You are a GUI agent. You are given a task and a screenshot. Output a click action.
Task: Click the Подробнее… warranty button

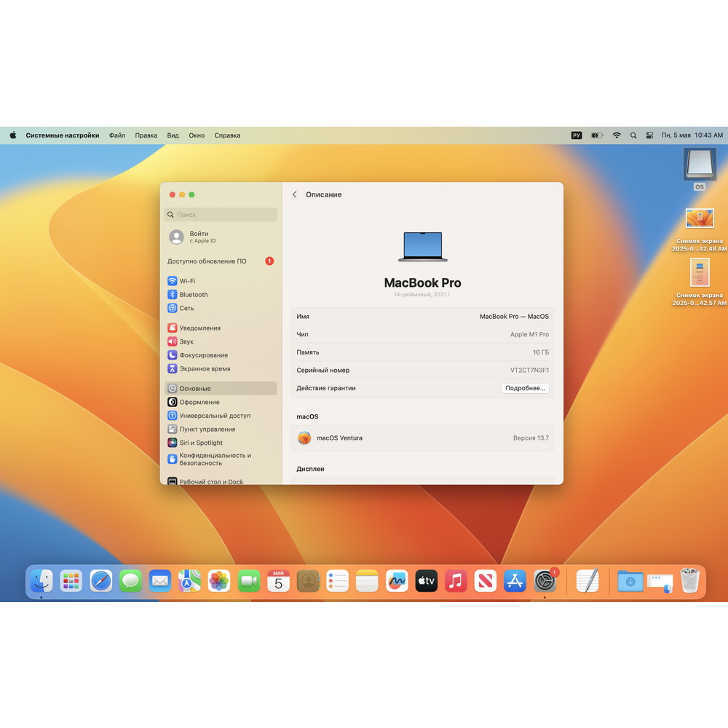coord(525,388)
